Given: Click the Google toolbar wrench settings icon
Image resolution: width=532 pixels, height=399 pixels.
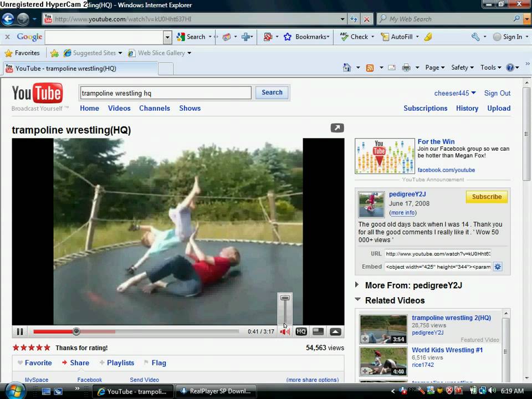Looking at the screenshot, I should point(475,37).
